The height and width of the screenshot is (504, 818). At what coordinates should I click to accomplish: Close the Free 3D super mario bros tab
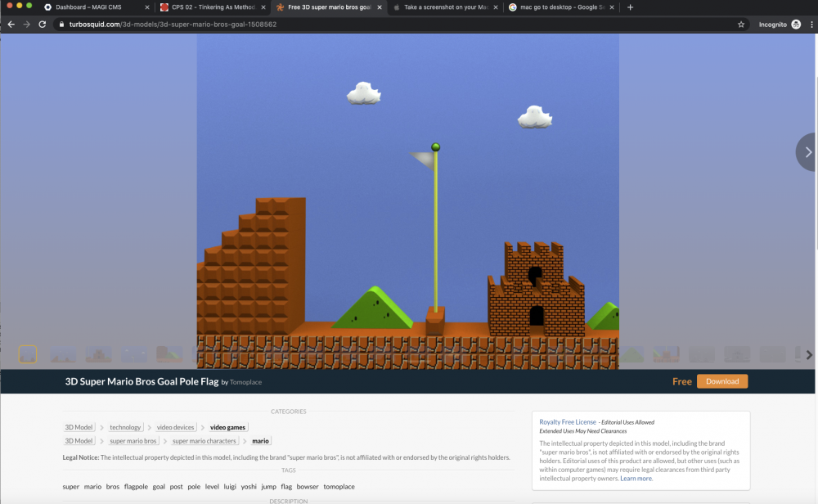[x=380, y=7]
